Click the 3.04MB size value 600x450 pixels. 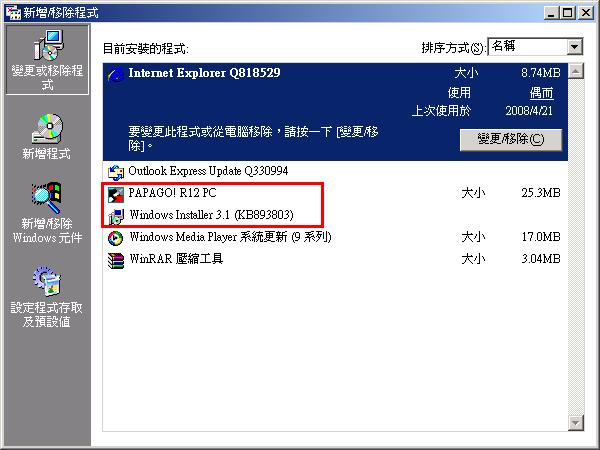(541, 259)
